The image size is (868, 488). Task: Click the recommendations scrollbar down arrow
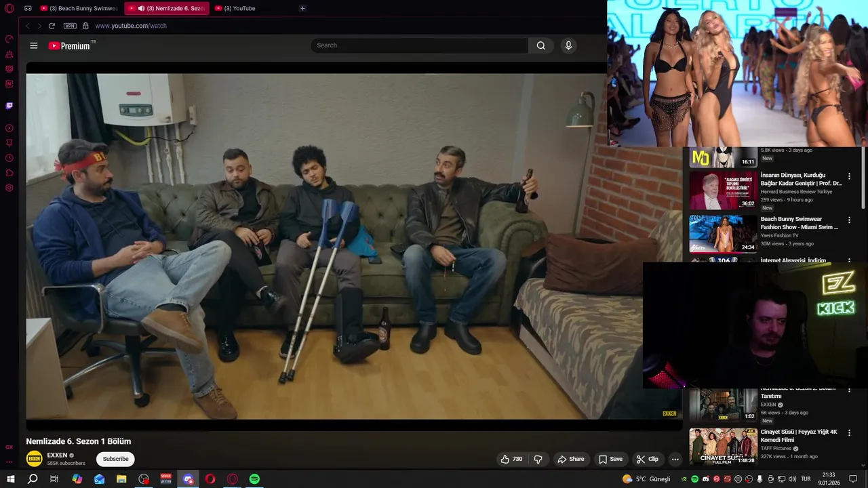click(x=863, y=465)
